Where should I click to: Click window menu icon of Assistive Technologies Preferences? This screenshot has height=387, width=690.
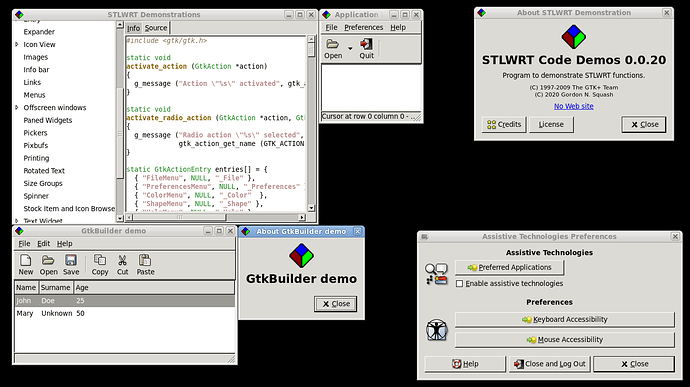pyautogui.click(x=424, y=236)
